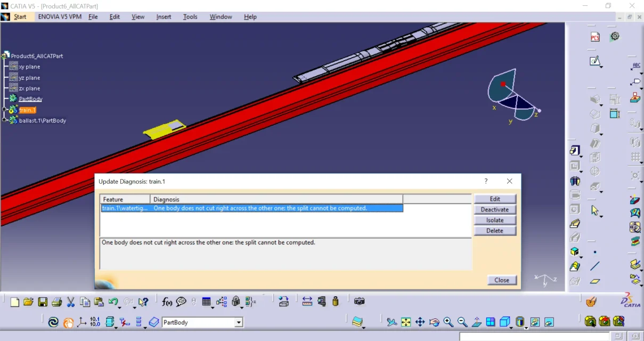Image resolution: width=644 pixels, height=341 pixels.
Task: Open the Tools menu
Action: click(x=190, y=17)
